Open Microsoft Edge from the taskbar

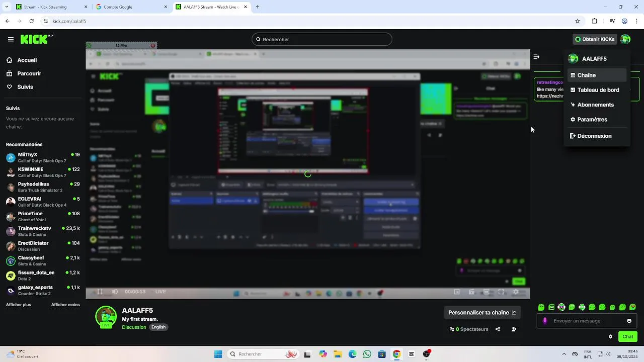point(352,354)
